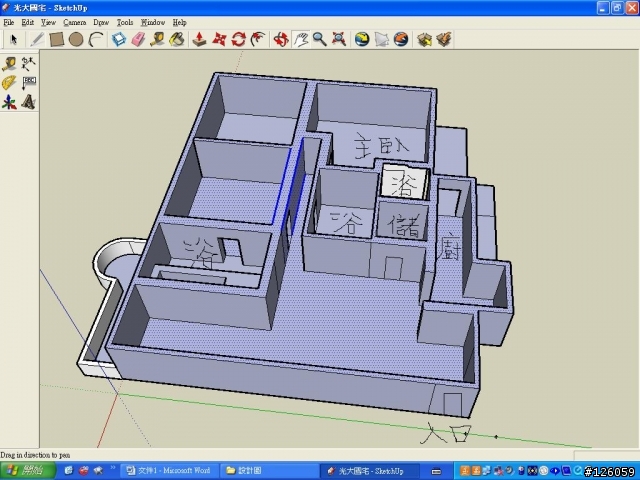Choose the Protractor tool
Image resolution: width=640 pixels, height=480 pixels.
[x=9, y=83]
